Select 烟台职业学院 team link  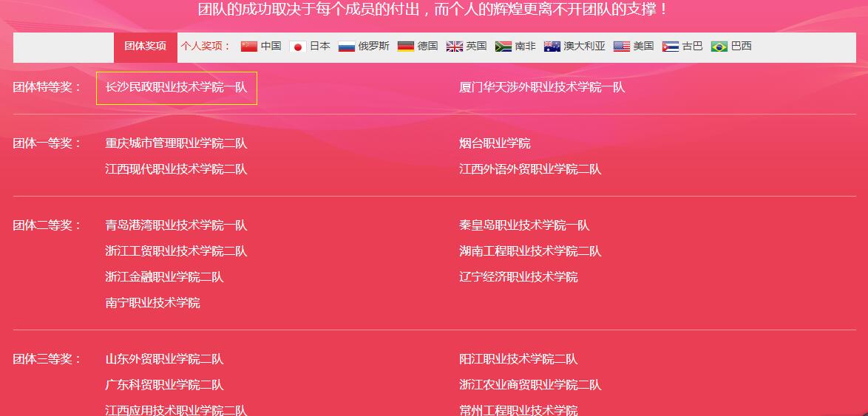(x=495, y=143)
